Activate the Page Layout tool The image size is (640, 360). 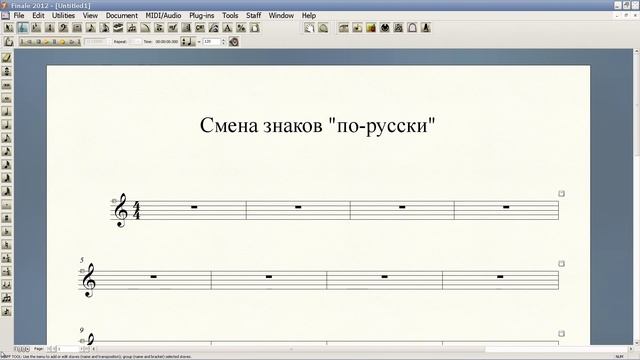click(255, 28)
